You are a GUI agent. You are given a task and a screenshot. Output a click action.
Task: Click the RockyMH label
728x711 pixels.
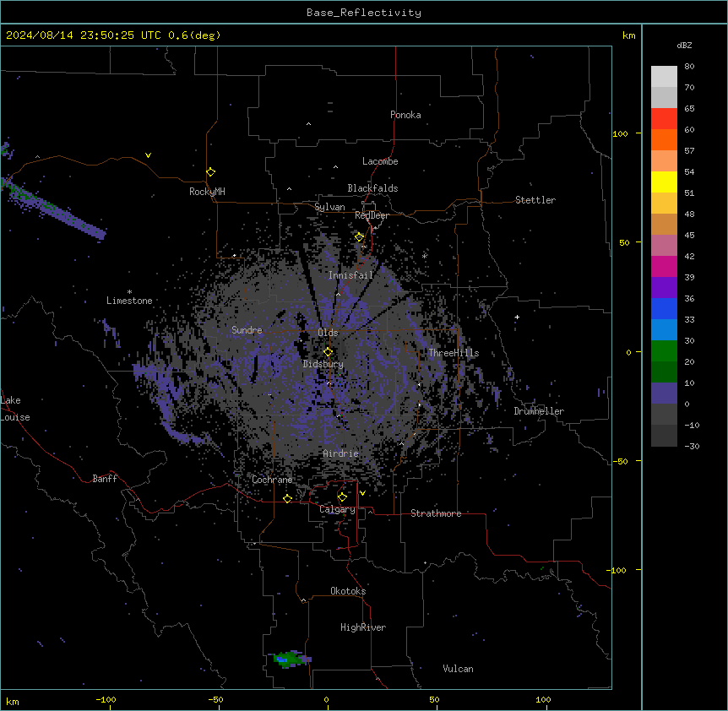[207, 192]
